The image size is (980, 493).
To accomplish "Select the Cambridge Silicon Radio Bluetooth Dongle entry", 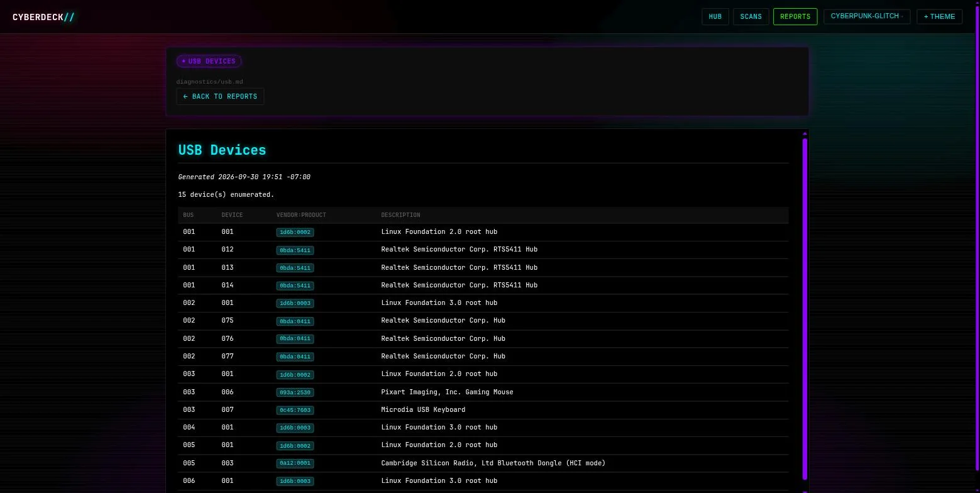I will (x=493, y=463).
